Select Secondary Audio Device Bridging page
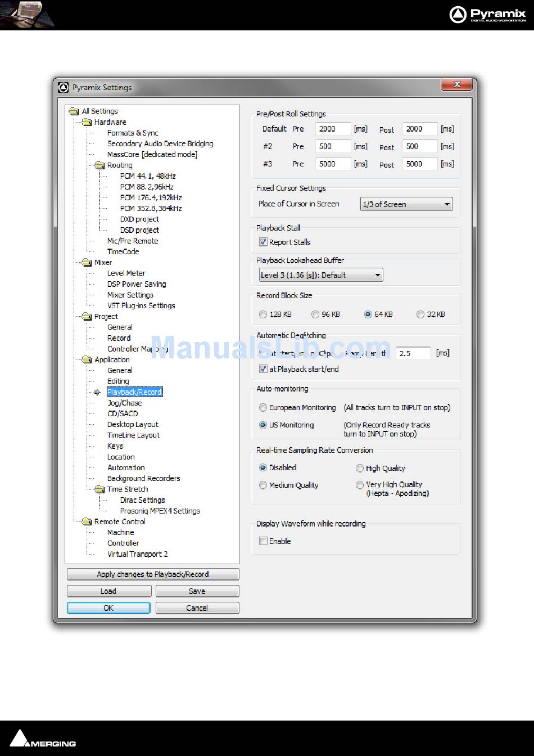The height and width of the screenshot is (756, 534). tap(160, 143)
